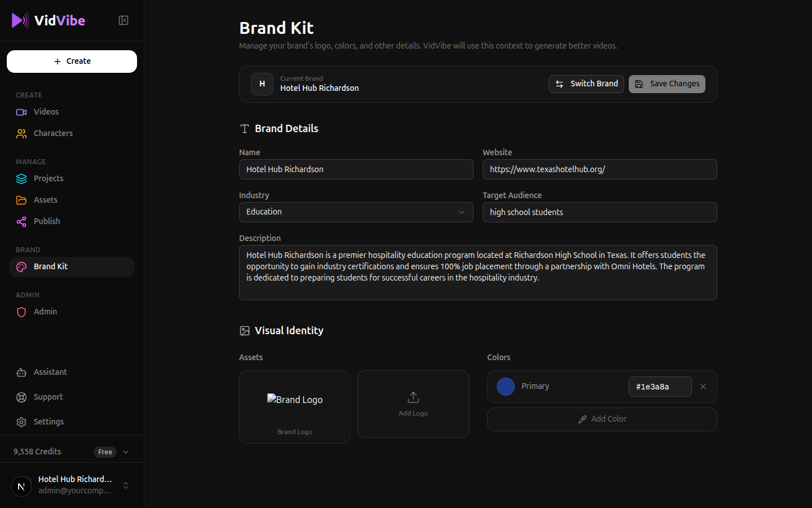Open the Admin page
Screen dimensions: 812x508
point(72,312)
